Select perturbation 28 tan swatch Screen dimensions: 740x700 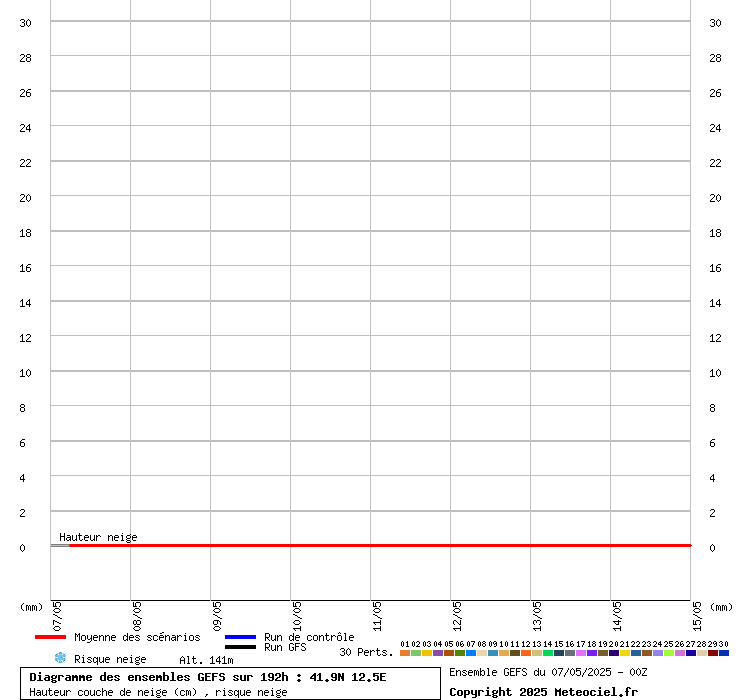point(702,653)
